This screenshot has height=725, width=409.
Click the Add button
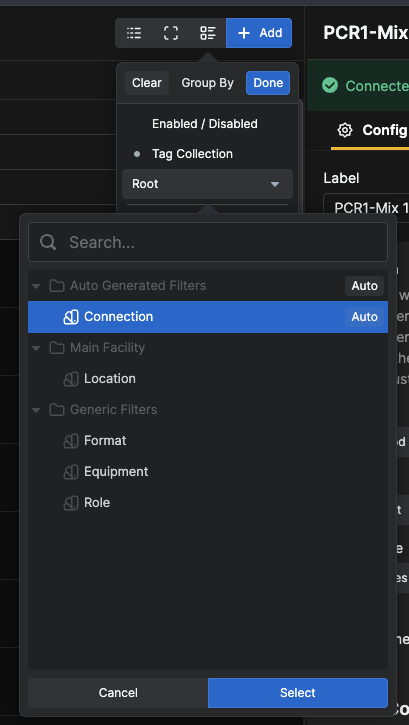(x=259, y=33)
